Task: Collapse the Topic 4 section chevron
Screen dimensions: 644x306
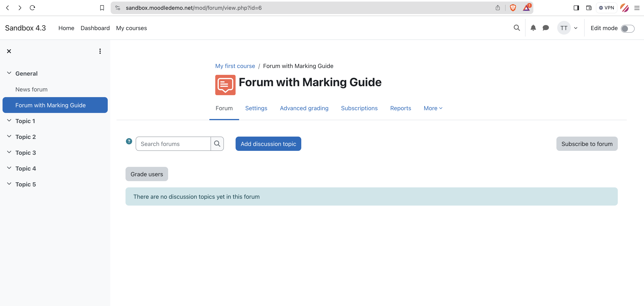Action: [9, 168]
